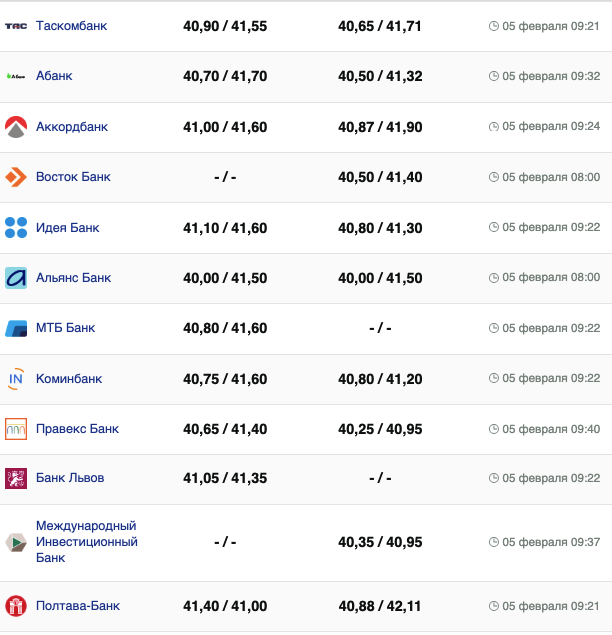Click the Абанк logo icon
The width and height of the screenshot is (612, 635).
(16, 76)
